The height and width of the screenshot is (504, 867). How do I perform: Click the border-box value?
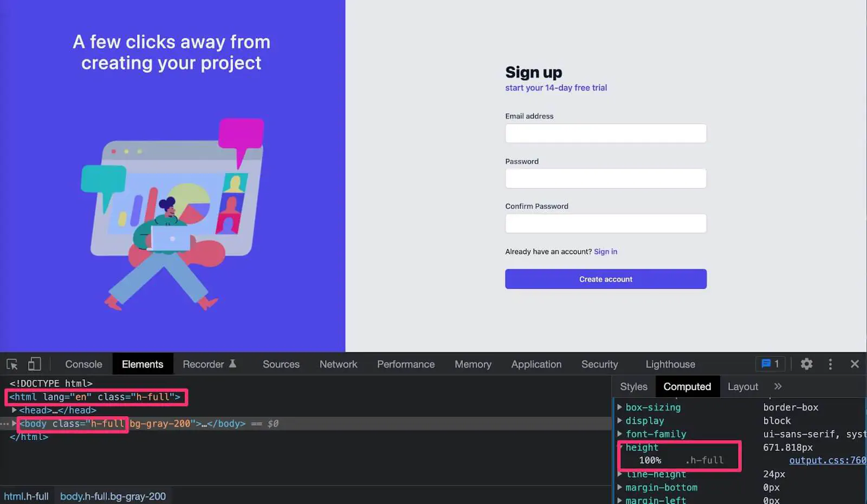[x=791, y=407]
